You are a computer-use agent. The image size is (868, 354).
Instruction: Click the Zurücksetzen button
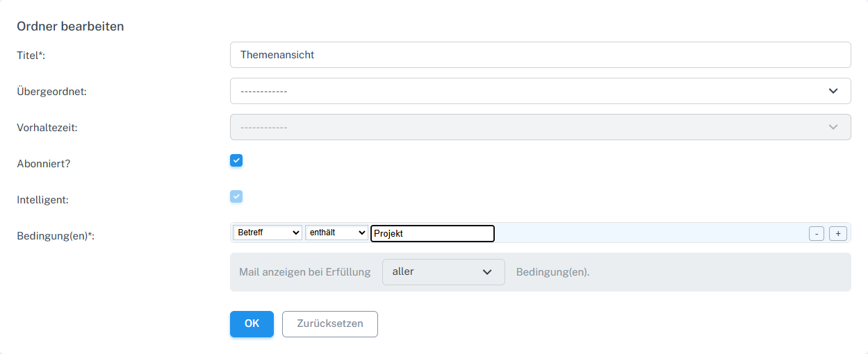330,324
